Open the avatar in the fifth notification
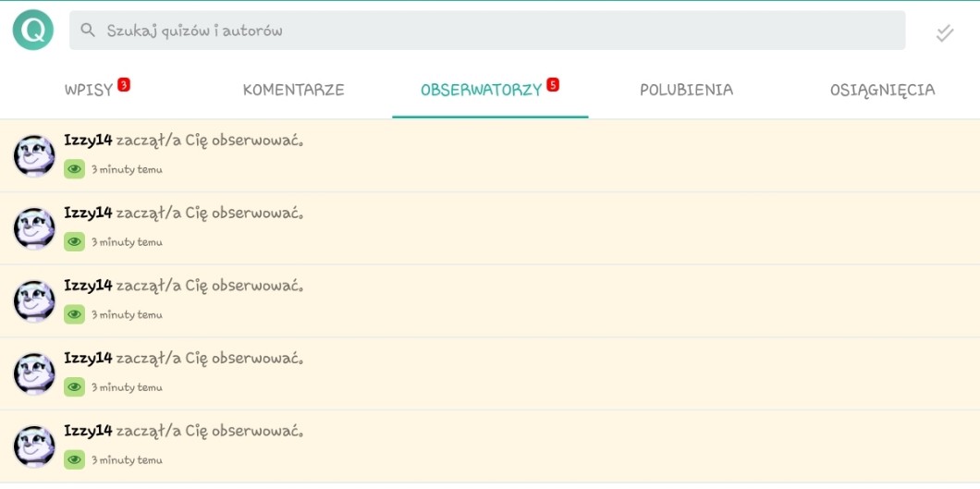The height and width of the screenshot is (489, 980). (x=34, y=446)
